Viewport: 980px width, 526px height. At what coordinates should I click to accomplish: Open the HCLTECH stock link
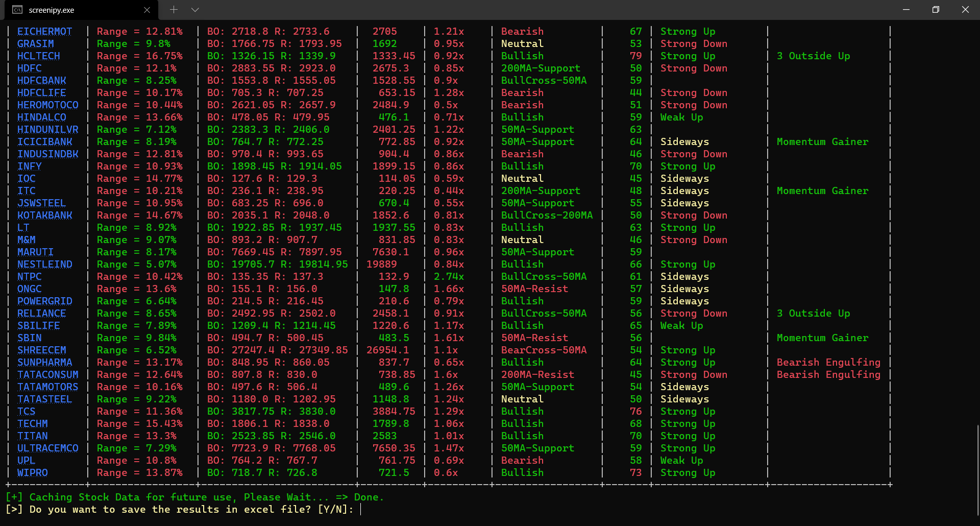[x=39, y=56]
